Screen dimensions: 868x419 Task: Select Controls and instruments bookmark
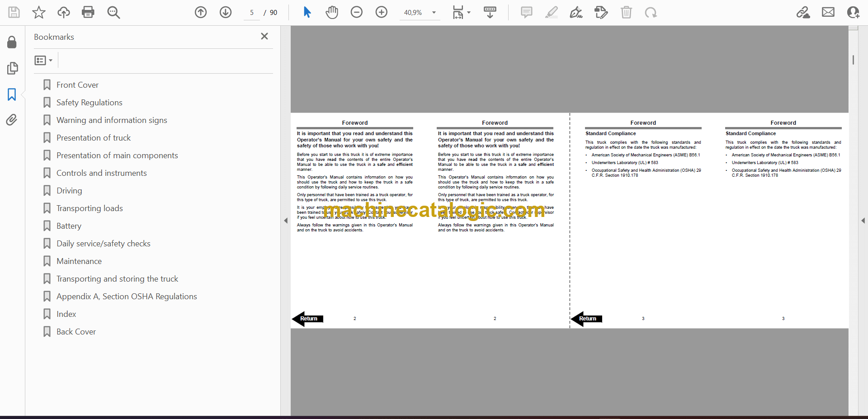coord(101,173)
